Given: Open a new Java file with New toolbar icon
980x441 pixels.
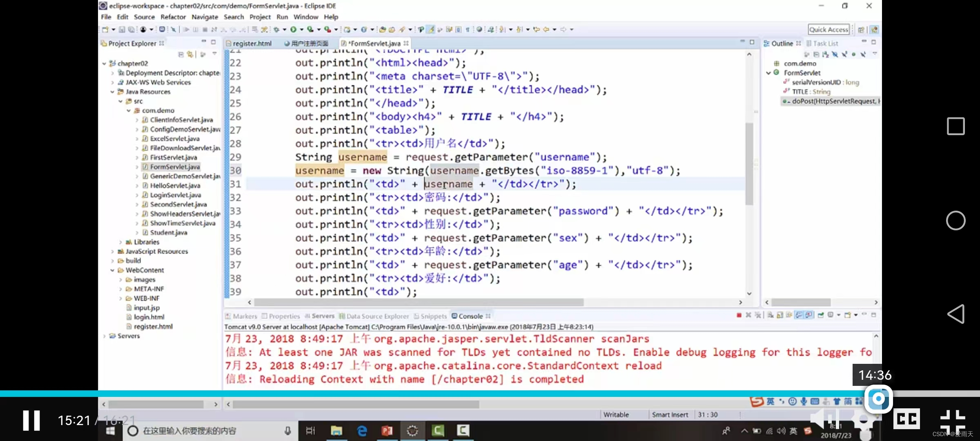Looking at the screenshot, I should 105,29.
